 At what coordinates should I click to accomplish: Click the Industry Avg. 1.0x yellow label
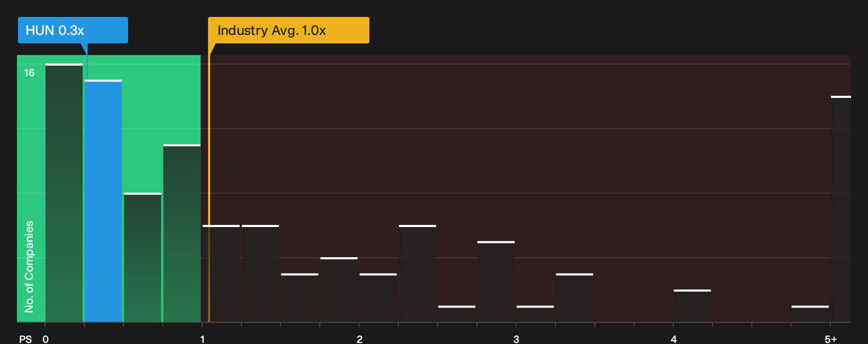pyautogui.click(x=288, y=30)
